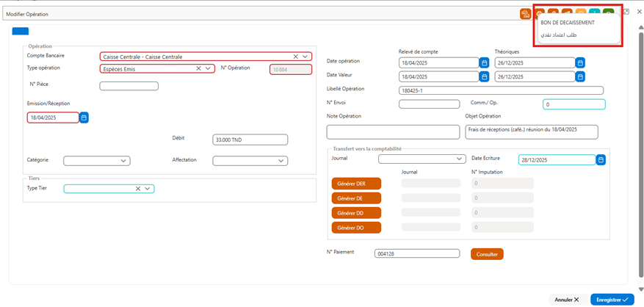The width and height of the screenshot is (644, 307).
Task: Click the green toolbar icon
Action: coord(609,11)
